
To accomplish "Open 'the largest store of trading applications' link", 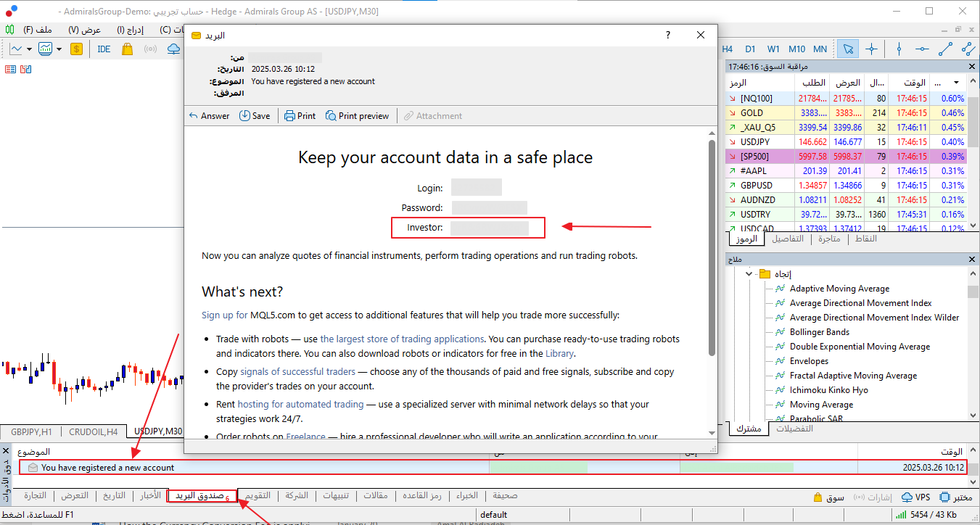I will tap(402, 339).
